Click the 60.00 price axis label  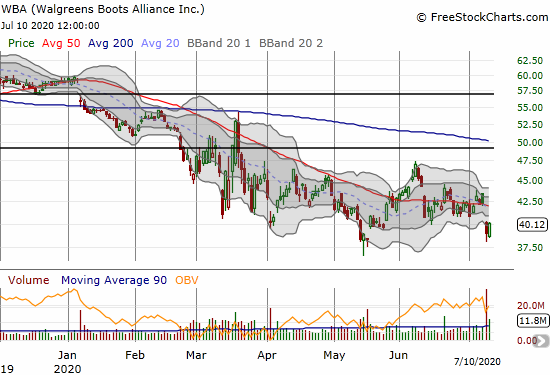530,75
